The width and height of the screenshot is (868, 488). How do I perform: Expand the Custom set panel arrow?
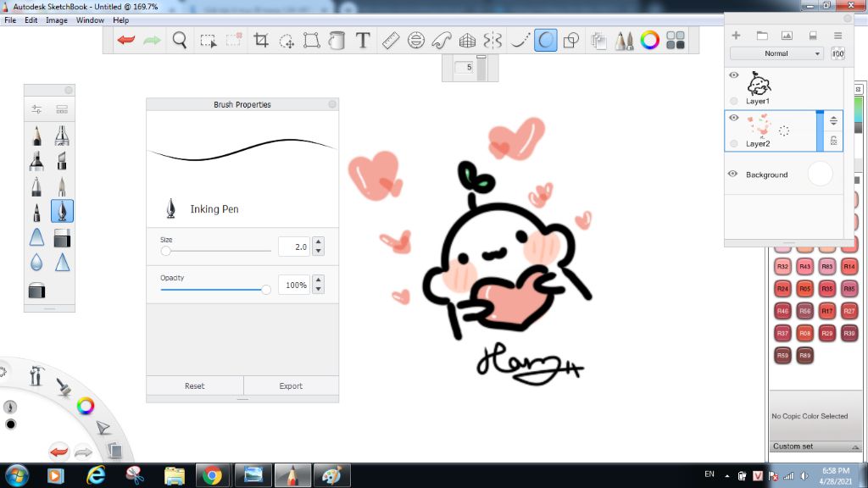coord(855,447)
